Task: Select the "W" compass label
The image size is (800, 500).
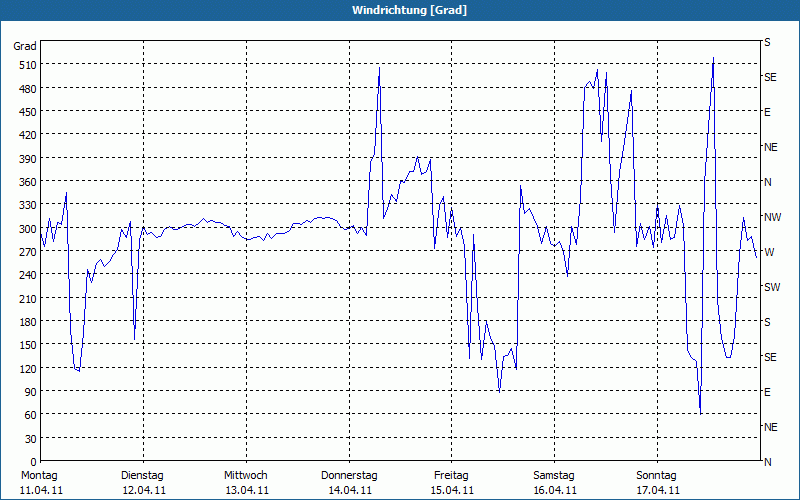Action: [x=769, y=252]
